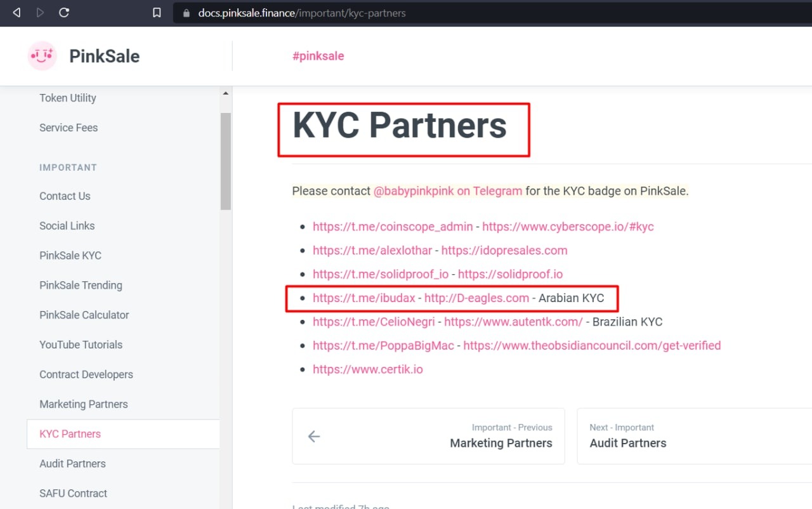Click the lock icon in address bar
Viewport: 812px width, 509px height.
click(186, 13)
